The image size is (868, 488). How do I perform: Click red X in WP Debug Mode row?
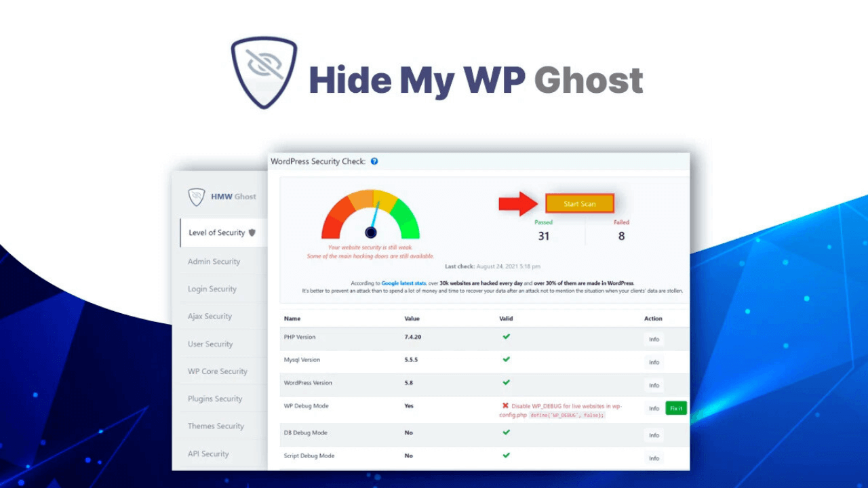click(505, 405)
